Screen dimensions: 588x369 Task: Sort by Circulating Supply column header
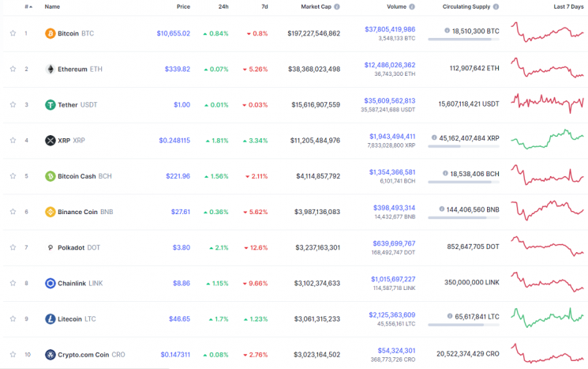coord(466,7)
